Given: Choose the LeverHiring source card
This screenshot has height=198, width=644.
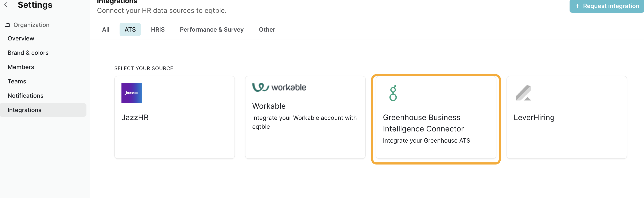Looking at the screenshot, I should [x=566, y=117].
